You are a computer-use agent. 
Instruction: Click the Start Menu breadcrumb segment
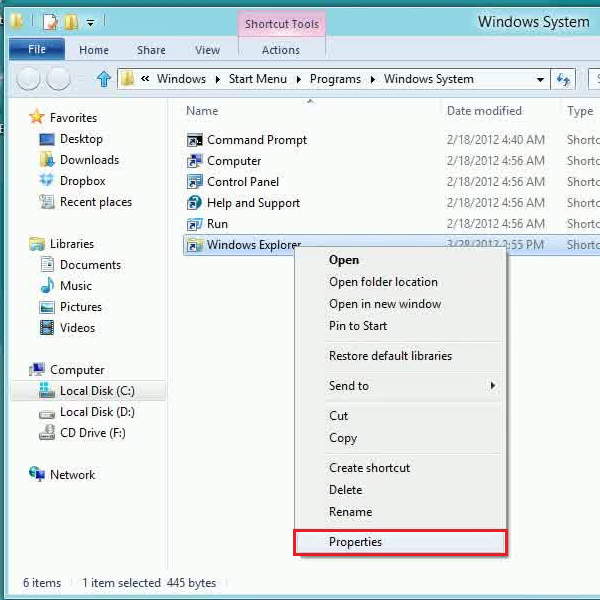(x=258, y=79)
